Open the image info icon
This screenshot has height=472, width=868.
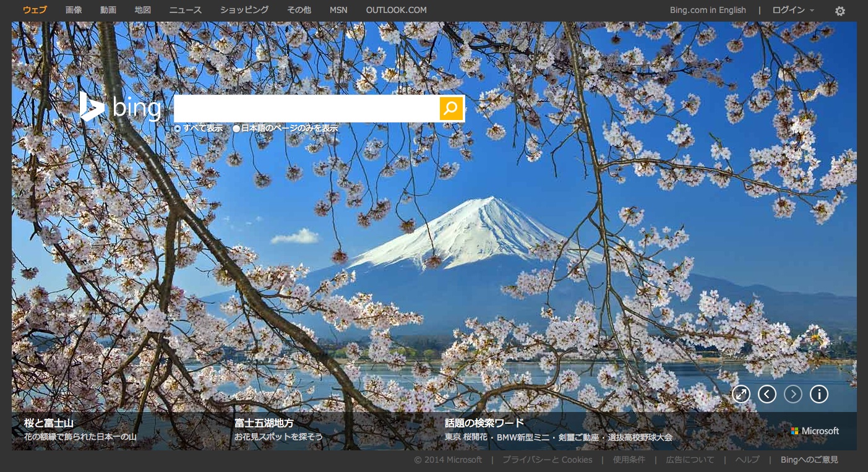(819, 394)
